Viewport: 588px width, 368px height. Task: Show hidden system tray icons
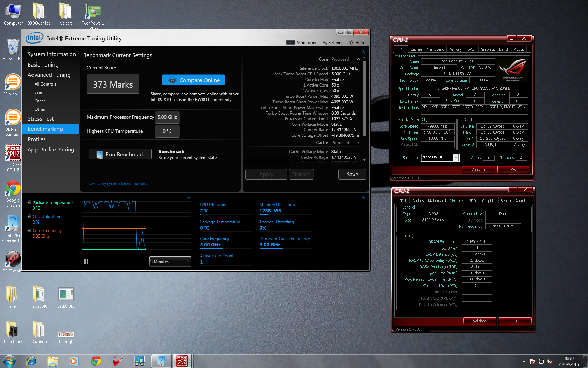point(524,361)
